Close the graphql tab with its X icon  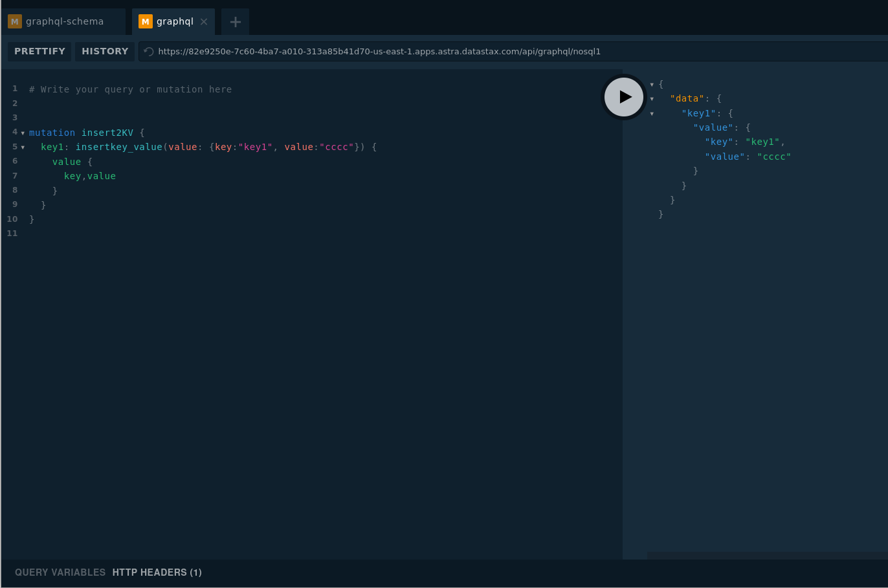point(204,21)
